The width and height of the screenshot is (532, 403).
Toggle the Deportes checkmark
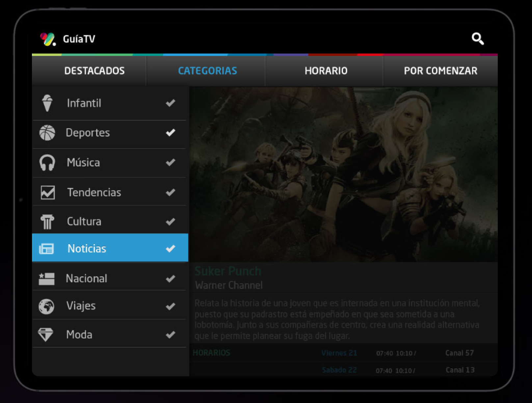pyautogui.click(x=171, y=133)
